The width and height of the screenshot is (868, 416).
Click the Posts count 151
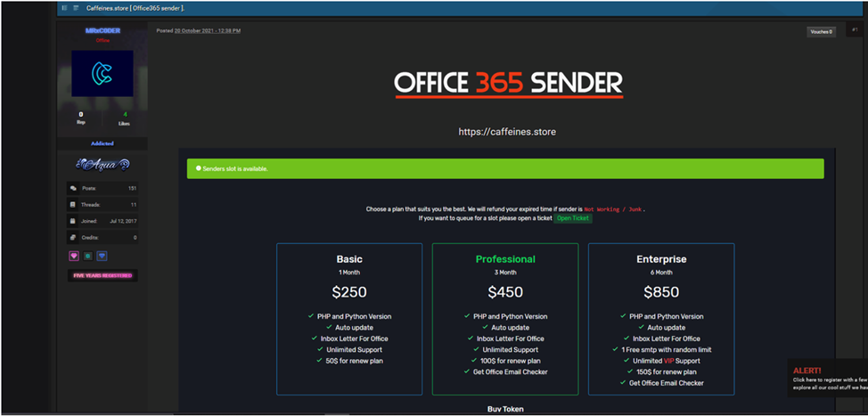click(x=132, y=189)
